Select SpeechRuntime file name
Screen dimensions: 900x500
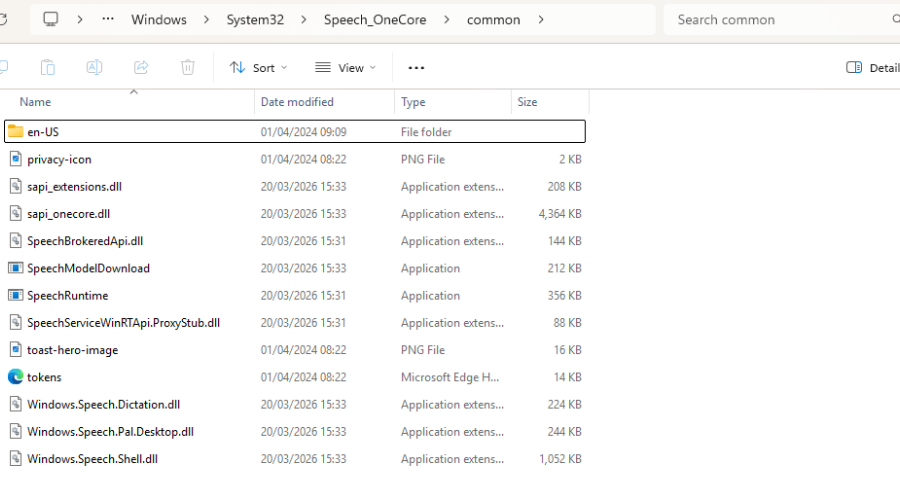[68, 296]
